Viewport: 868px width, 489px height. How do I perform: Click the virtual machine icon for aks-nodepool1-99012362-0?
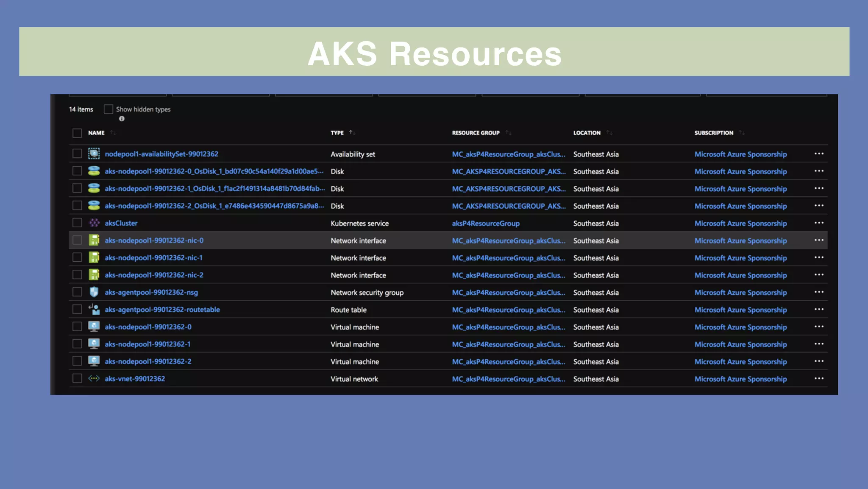[x=94, y=327]
